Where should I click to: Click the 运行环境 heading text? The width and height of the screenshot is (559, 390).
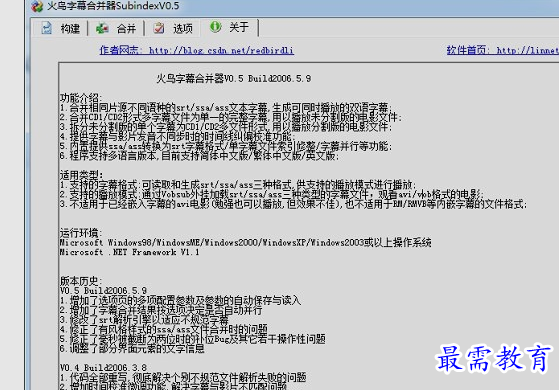coord(81,233)
